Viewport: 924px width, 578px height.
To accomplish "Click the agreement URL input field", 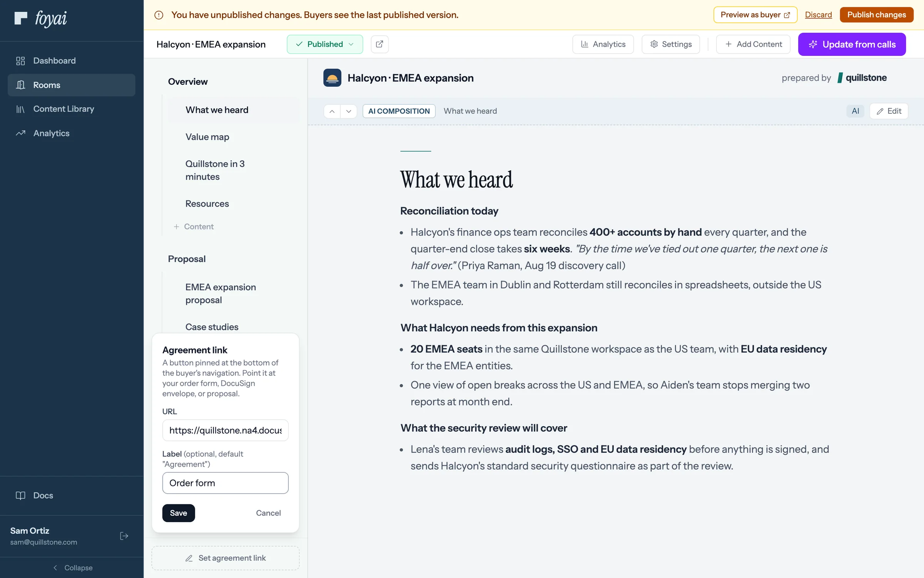I will point(225,430).
